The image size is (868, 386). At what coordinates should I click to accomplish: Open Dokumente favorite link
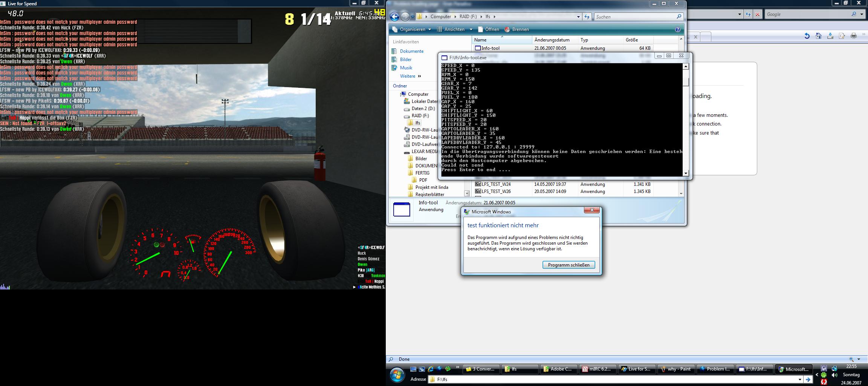[x=411, y=51]
